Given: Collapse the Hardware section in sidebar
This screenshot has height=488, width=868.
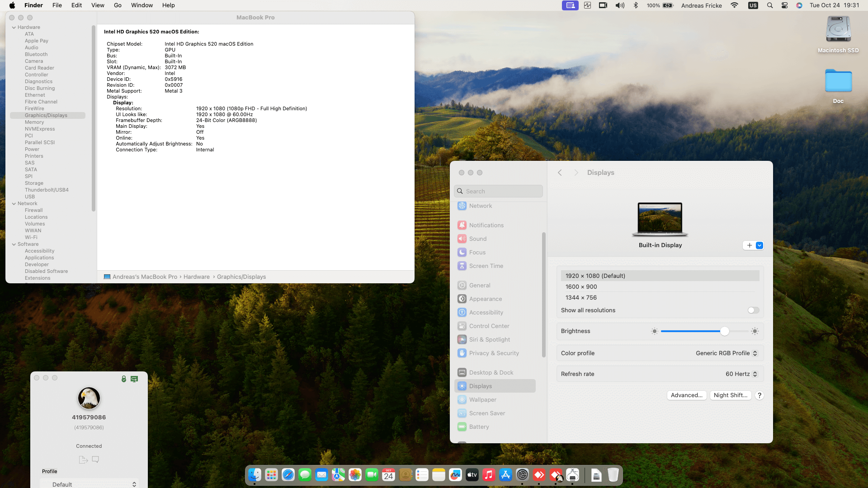Looking at the screenshot, I should (14, 27).
